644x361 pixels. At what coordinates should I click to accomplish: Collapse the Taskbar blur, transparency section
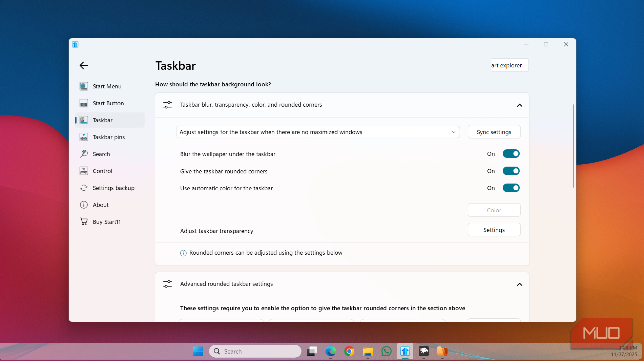pyautogui.click(x=519, y=105)
